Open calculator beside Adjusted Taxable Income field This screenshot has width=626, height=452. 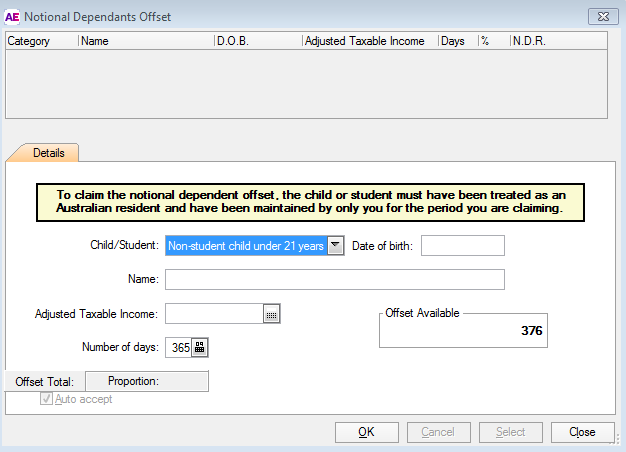point(271,314)
